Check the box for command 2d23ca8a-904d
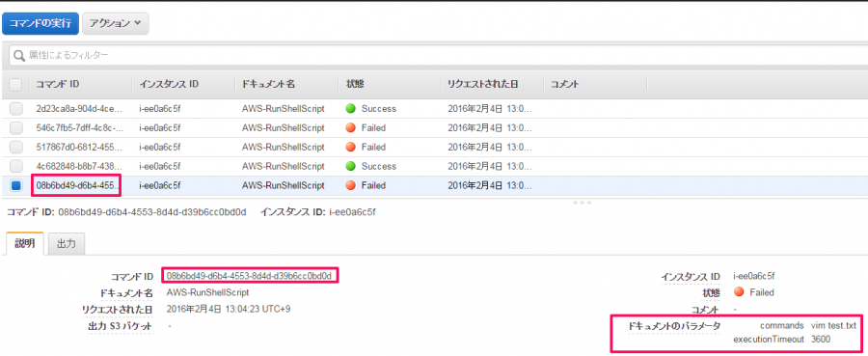The image size is (868, 356). [16, 109]
